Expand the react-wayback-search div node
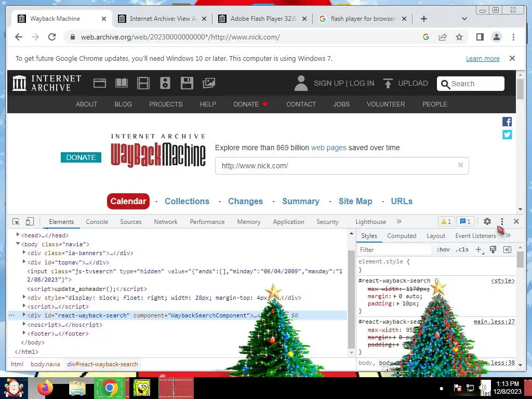 point(24,315)
